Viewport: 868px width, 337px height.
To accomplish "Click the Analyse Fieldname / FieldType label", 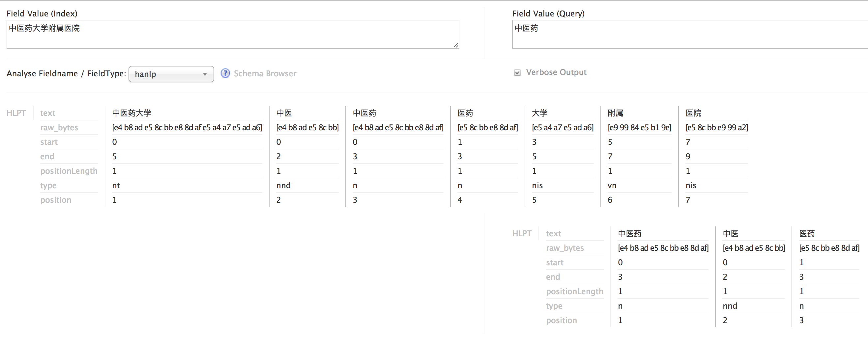I will (x=66, y=73).
